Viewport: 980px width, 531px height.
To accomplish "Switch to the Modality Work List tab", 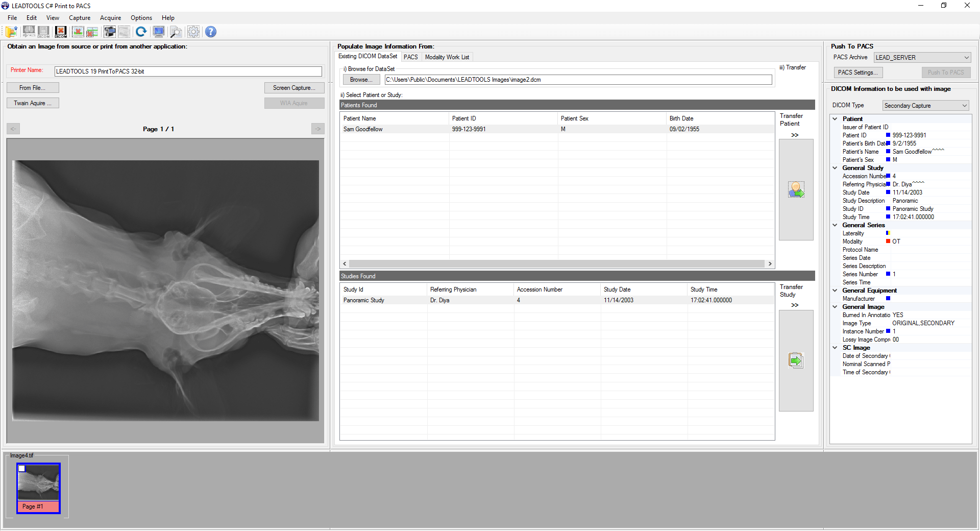I will point(447,57).
